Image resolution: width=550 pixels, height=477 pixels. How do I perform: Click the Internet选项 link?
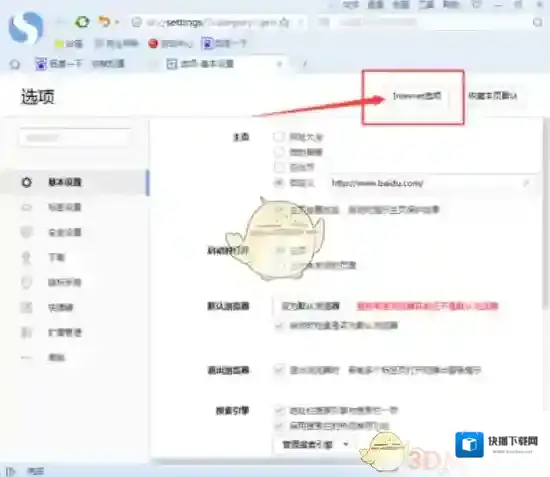(417, 96)
